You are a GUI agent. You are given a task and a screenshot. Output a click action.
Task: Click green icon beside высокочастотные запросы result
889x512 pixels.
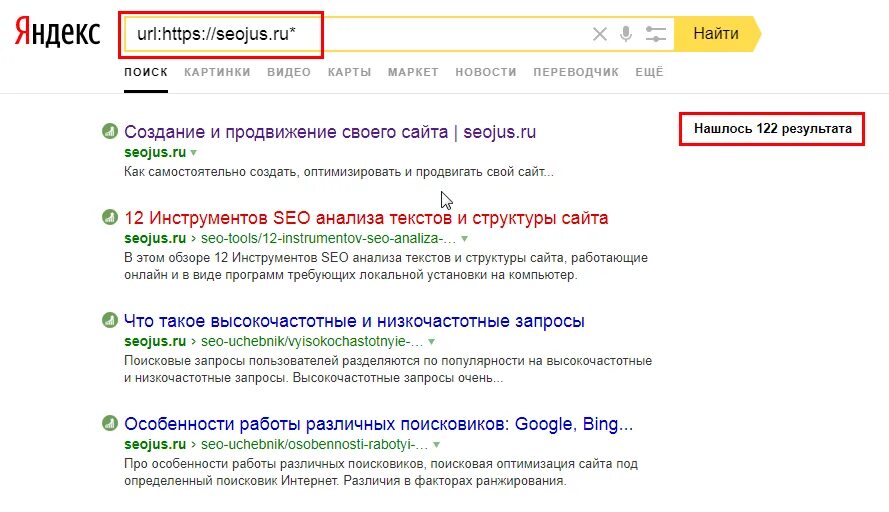point(109,320)
